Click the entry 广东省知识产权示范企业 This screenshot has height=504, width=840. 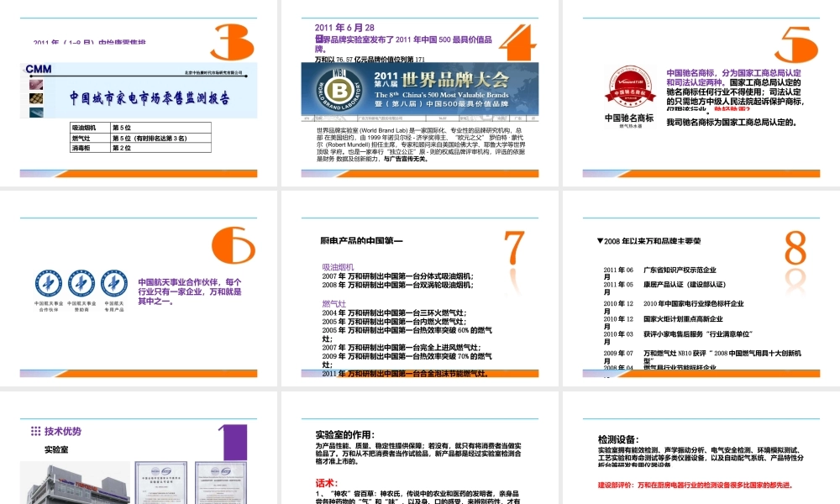(x=680, y=270)
